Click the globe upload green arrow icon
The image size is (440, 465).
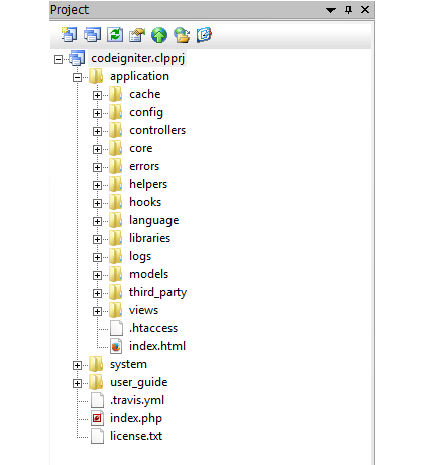[159, 35]
